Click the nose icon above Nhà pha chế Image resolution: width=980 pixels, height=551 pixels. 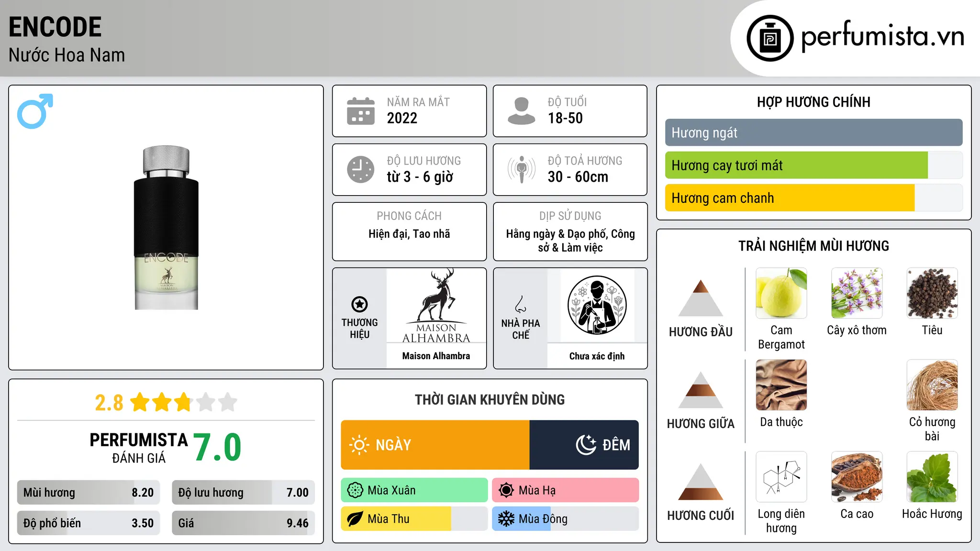[x=520, y=304]
